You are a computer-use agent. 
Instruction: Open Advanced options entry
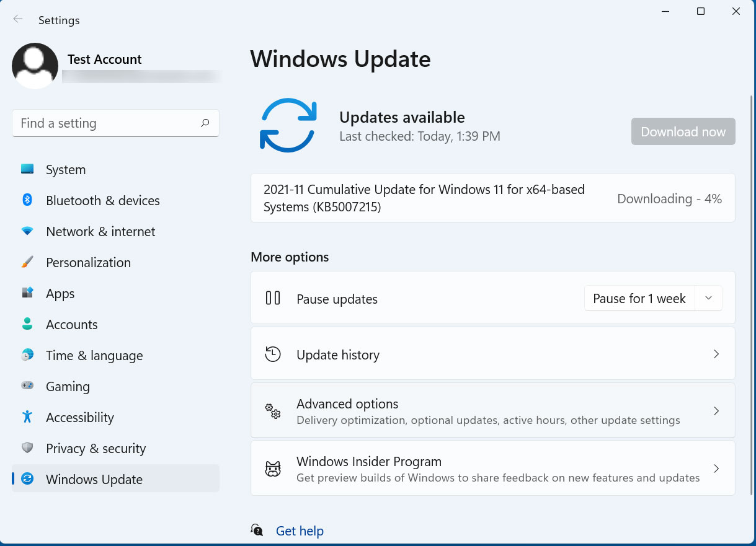(493, 410)
